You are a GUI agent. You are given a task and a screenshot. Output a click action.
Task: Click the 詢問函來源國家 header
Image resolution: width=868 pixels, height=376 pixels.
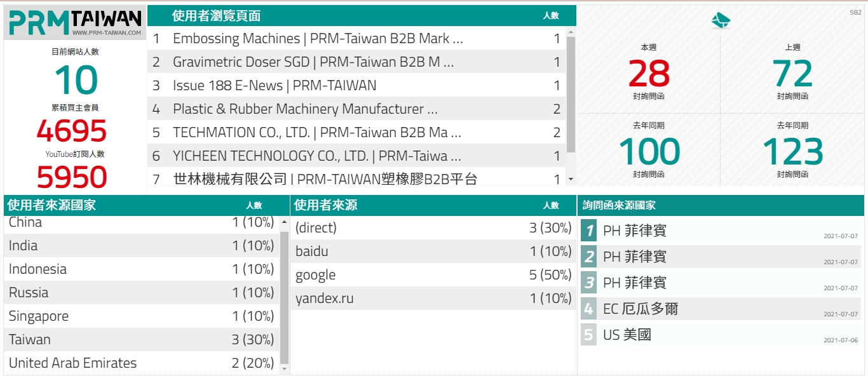click(619, 205)
